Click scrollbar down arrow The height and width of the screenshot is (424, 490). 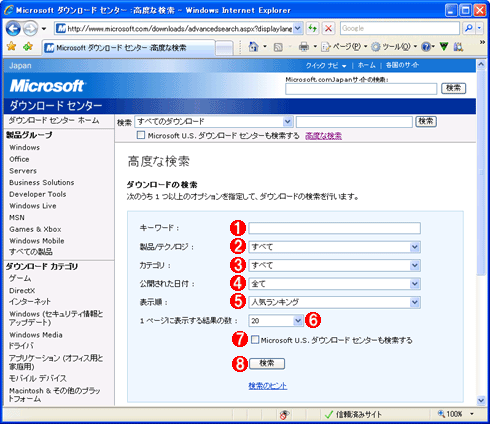click(481, 400)
